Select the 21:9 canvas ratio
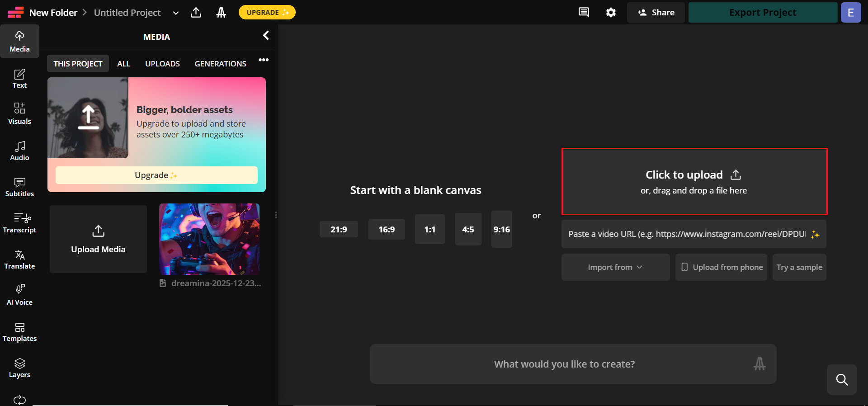Screen dimensions: 868x406 pos(339,229)
